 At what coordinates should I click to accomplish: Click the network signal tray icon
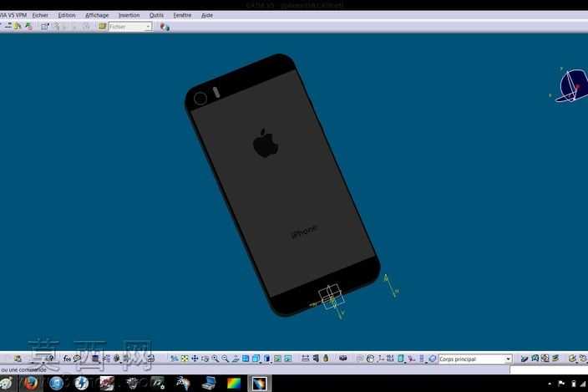[583, 384]
